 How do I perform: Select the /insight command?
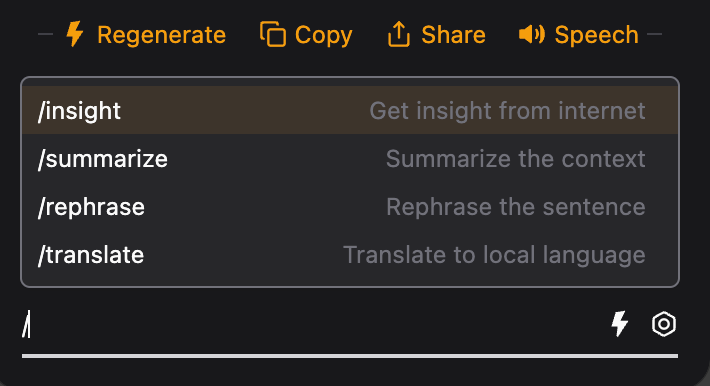point(350,110)
